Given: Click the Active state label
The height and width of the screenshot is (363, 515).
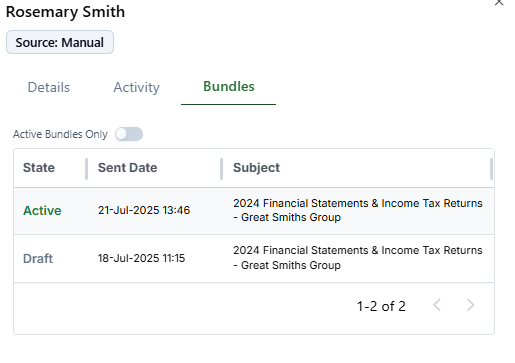Looking at the screenshot, I should pyautogui.click(x=42, y=211).
